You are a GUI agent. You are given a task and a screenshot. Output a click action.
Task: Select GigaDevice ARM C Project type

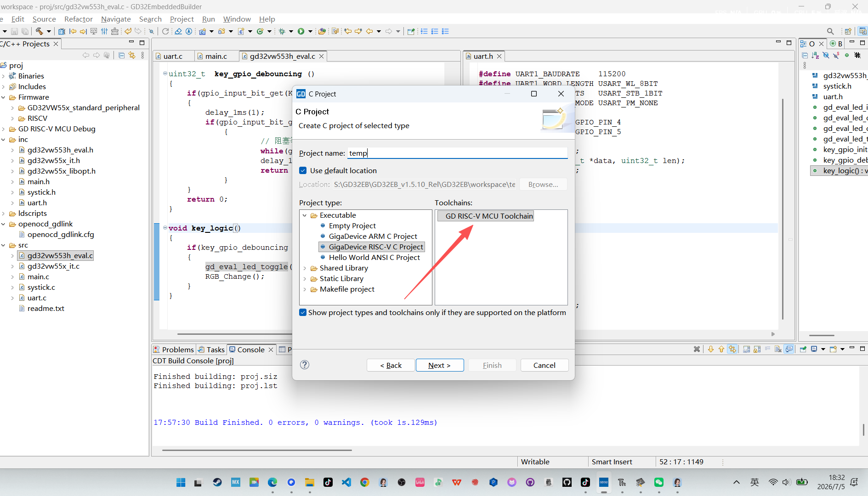coord(373,237)
